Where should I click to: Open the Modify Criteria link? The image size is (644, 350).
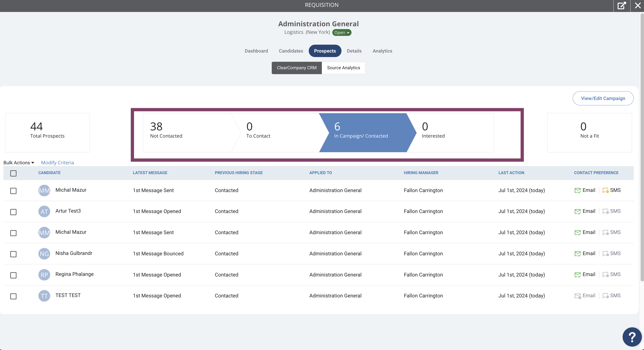[58, 163]
